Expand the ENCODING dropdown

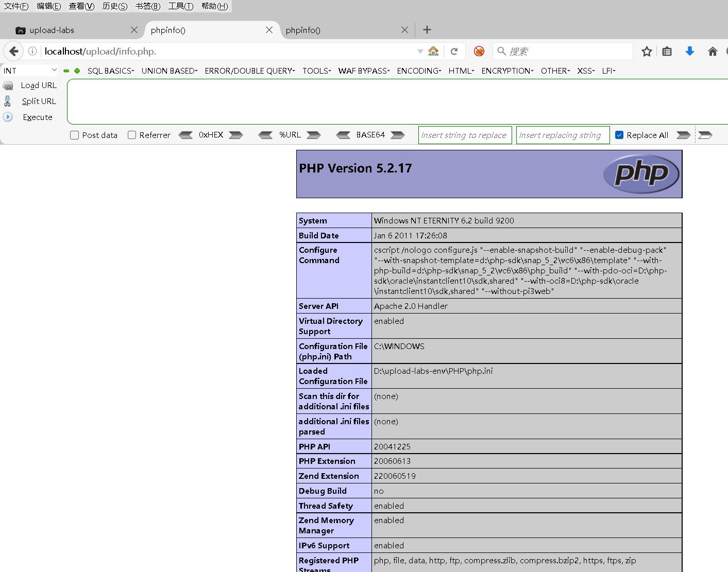[x=419, y=71]
